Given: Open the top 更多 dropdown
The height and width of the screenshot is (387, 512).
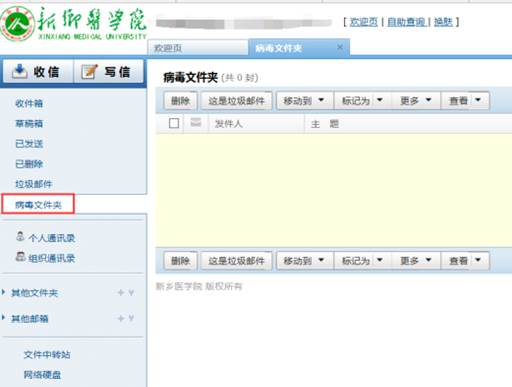Looking at the screenshot, I should tap(416, 100).
